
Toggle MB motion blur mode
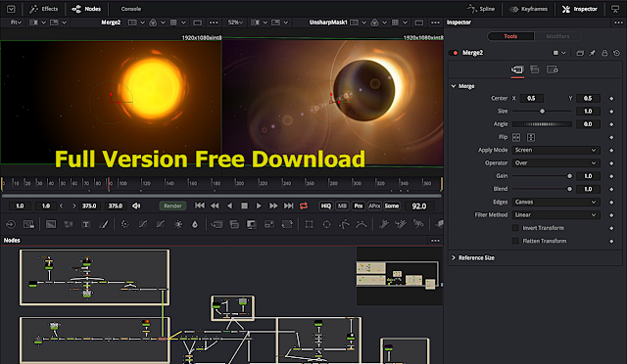point(342,205)
